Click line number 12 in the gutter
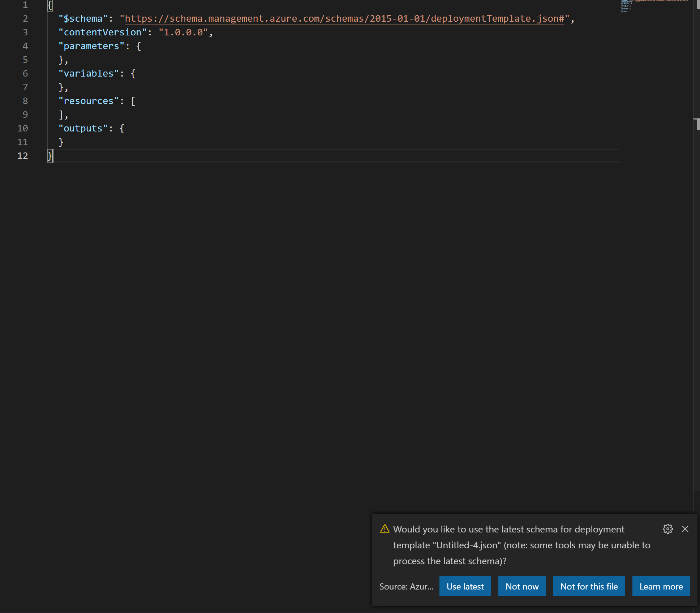The width and height of the screenshot is (700, 613). pos(22,156)
